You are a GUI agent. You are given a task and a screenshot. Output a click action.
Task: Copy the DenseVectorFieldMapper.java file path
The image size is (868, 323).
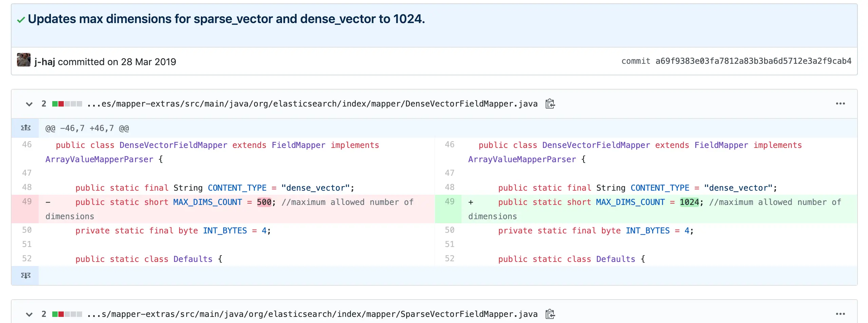click(x=550, y=103)
